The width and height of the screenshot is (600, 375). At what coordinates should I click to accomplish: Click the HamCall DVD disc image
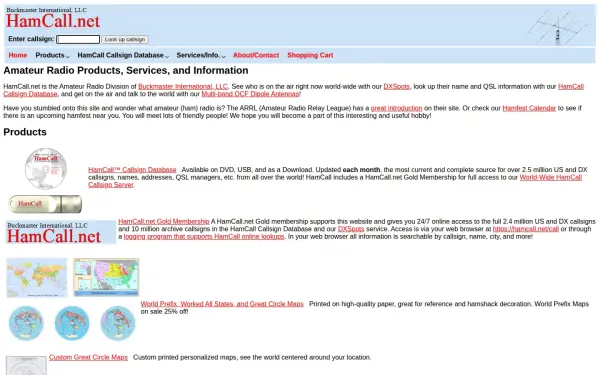pos(46,169)
